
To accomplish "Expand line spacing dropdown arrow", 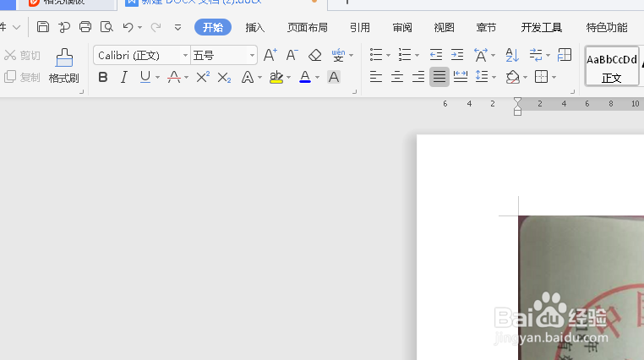I will point(494,78).
